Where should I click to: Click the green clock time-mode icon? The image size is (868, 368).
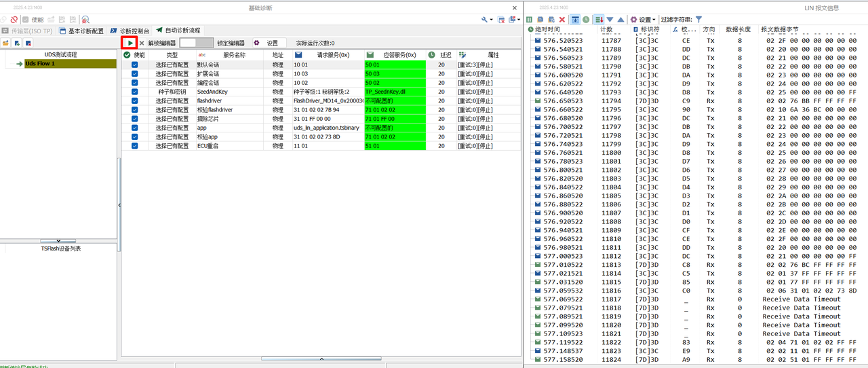[x=586, y=20]
